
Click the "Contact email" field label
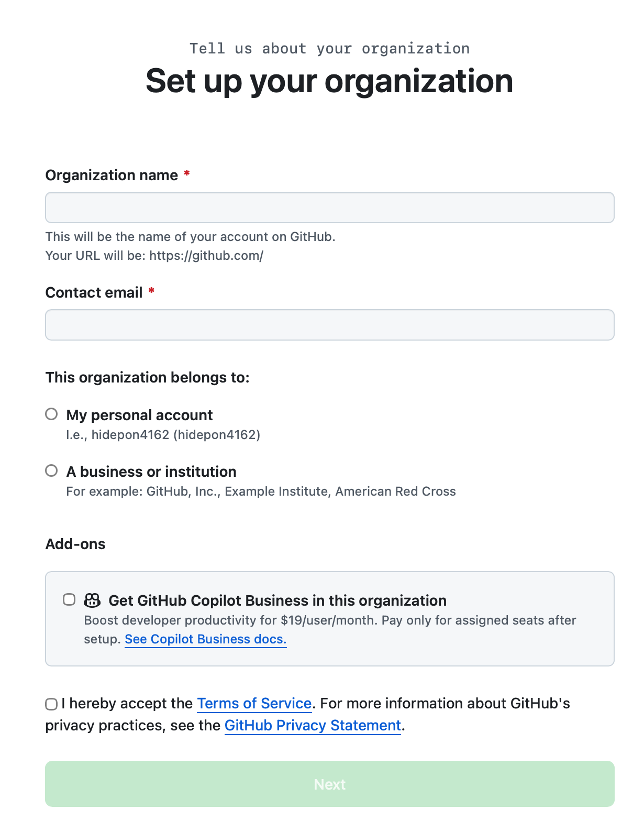pyautogui.click(x=94, y=292)
